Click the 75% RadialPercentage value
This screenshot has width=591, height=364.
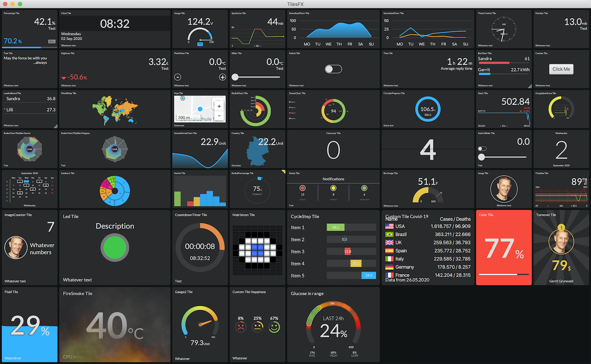[x=257, y=189]
